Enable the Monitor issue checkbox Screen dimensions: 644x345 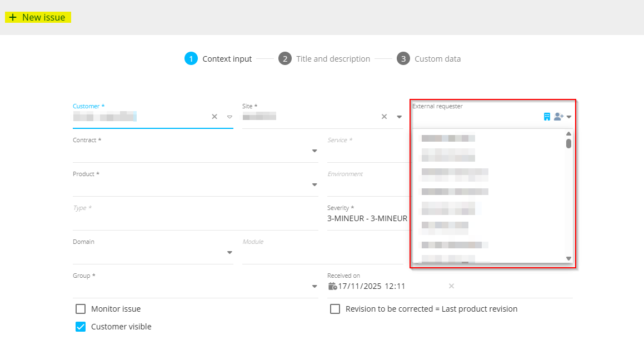click(81, 309)
